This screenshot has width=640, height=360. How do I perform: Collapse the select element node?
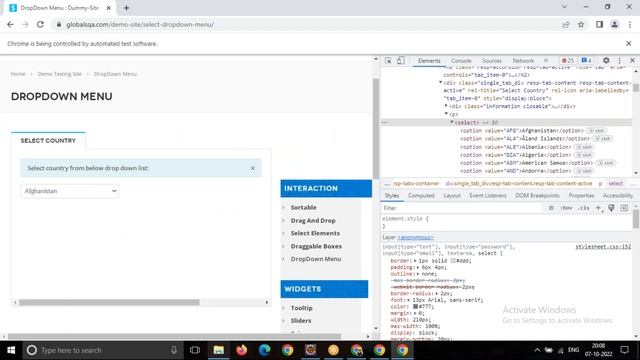point(452,122)
